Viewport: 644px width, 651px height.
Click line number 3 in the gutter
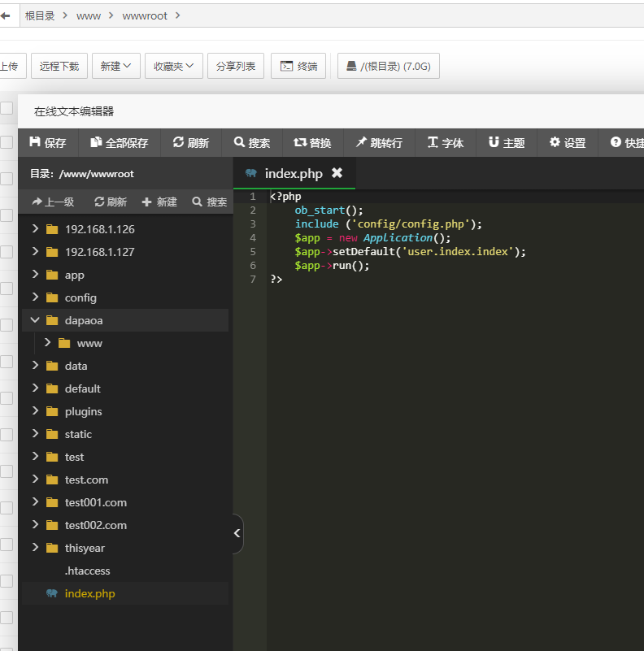253,224
